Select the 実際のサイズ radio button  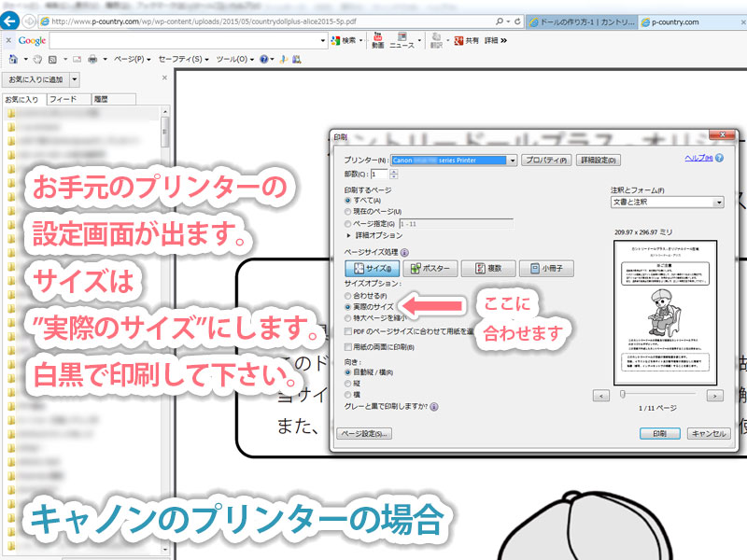click(347, 307)
